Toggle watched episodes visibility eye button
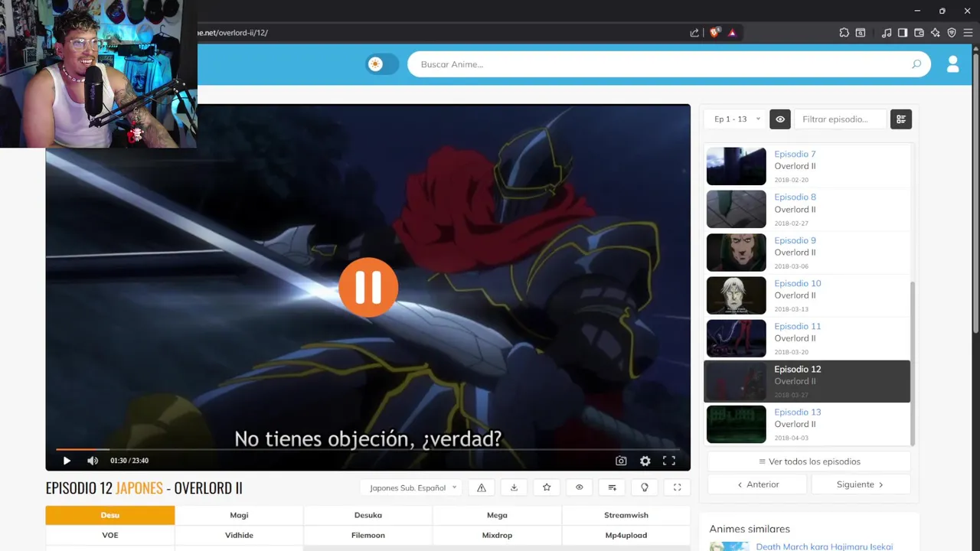Screen dimensions: 980x551 tap(780, 119)
